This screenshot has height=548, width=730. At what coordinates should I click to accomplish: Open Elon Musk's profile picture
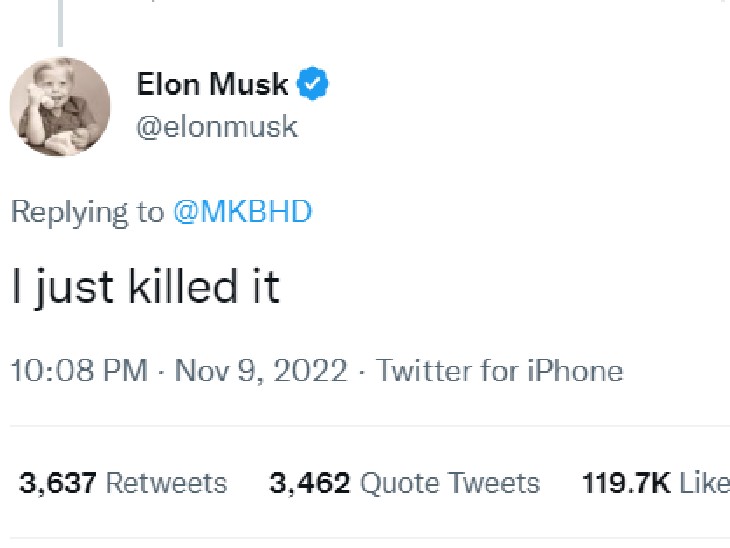pos(59,106)
